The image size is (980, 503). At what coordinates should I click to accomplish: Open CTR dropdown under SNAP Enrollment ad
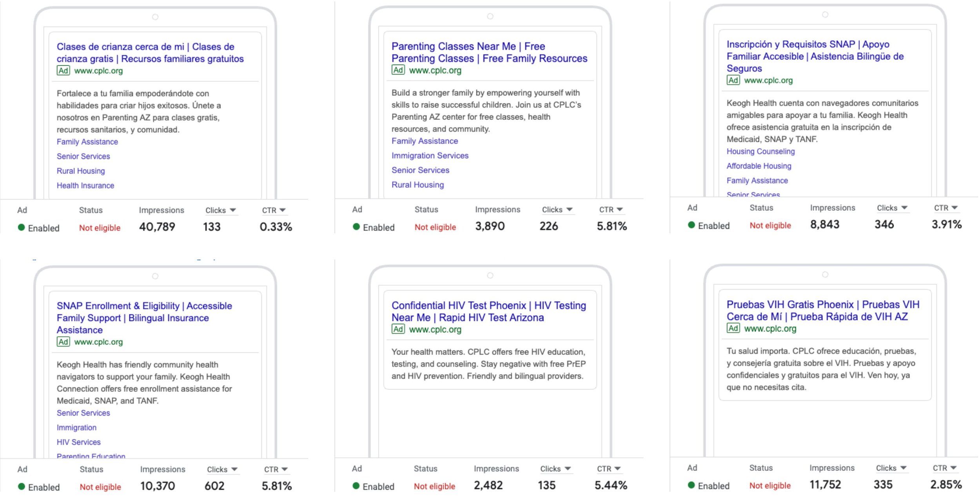pyautogui.click(x=276, y=469)
